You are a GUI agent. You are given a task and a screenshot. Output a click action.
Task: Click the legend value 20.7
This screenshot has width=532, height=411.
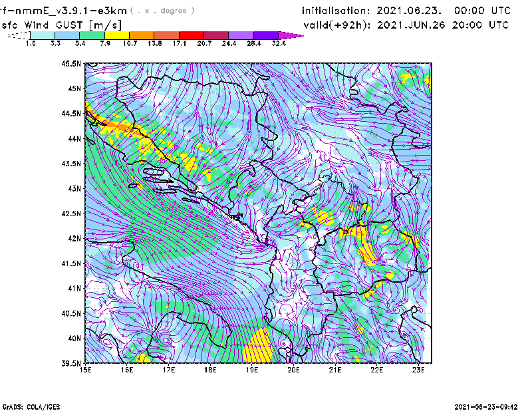click(204, 43)
